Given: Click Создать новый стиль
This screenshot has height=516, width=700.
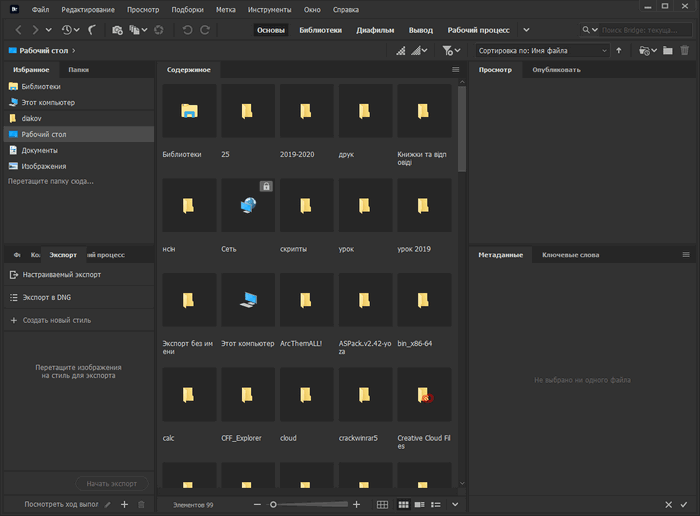Looking at the screenshot, I should (x=56, y=320).
